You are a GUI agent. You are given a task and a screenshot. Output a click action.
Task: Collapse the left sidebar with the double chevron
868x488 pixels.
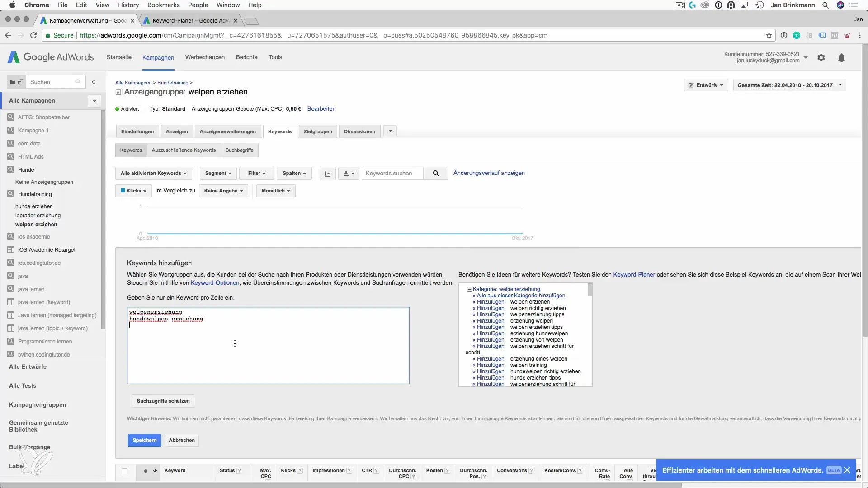click(x=94, y=82)
